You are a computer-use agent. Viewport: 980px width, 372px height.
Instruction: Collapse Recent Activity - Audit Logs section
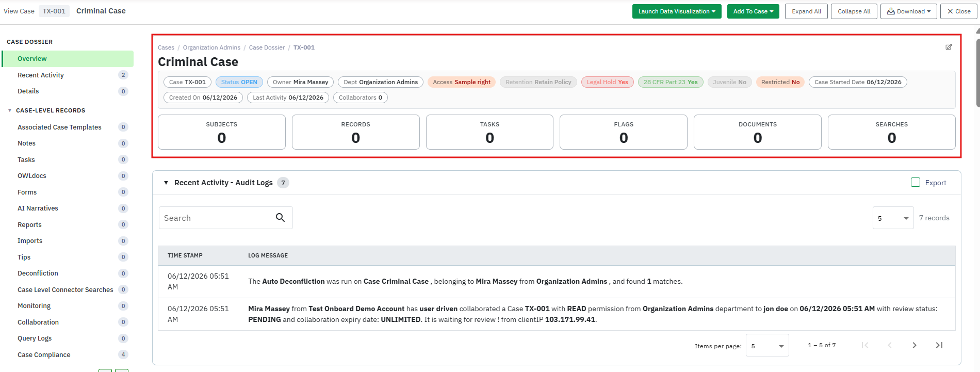pyautogui.click(x=166, y=183)
